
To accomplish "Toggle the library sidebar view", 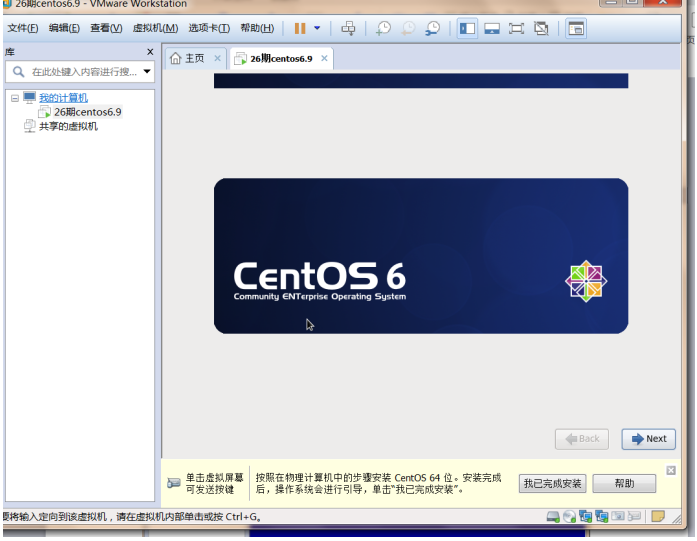I will pyautogui.click(x=467, y=28).
